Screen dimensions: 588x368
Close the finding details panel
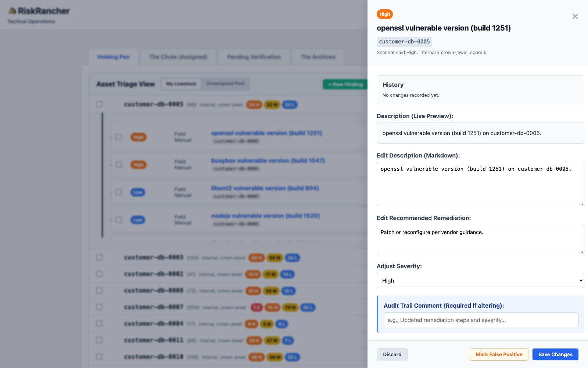(x=575, y=17)
